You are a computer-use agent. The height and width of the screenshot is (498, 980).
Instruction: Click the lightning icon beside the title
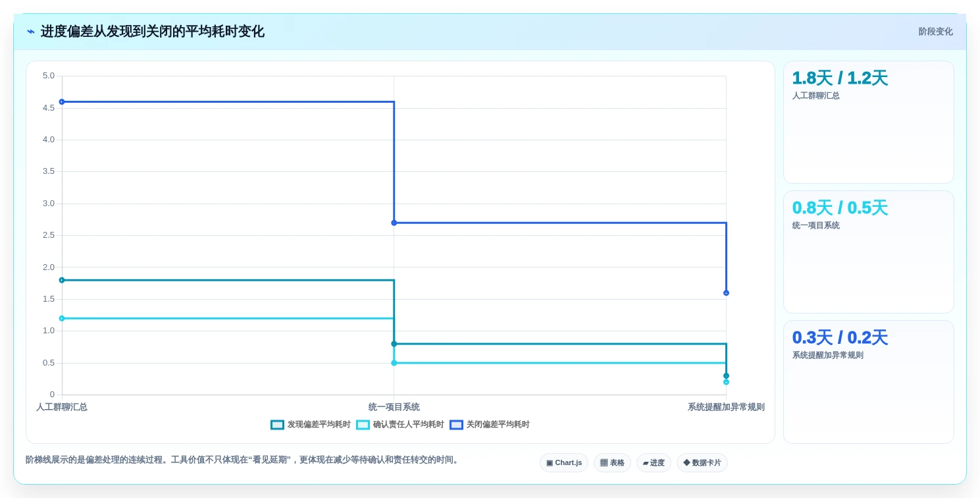31,32
